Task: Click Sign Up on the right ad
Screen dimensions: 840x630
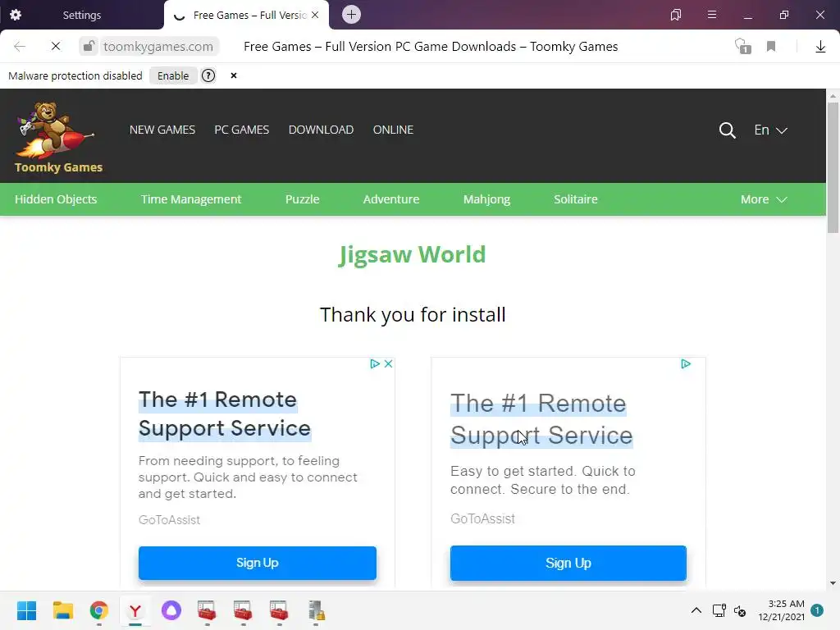Action: coord(568,563)
